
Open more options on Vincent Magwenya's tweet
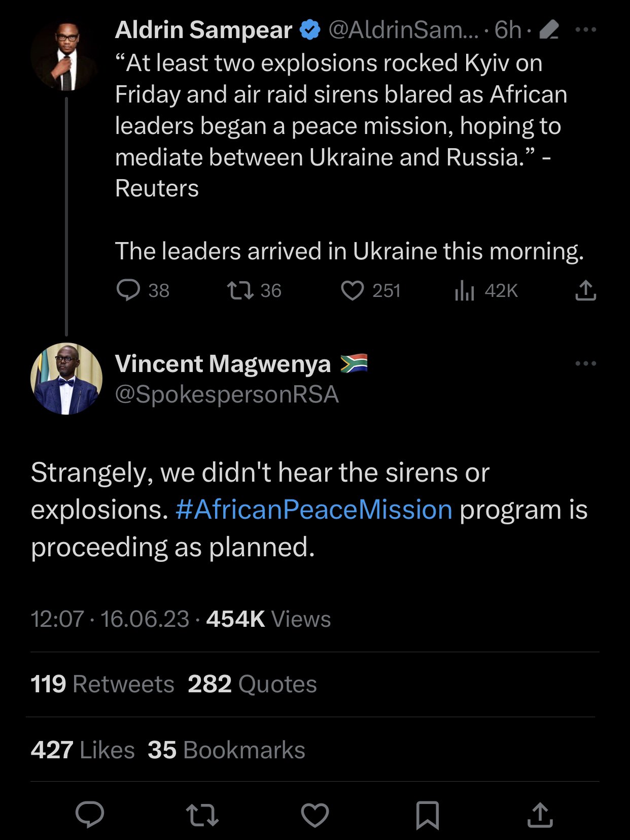pos(585,363)
